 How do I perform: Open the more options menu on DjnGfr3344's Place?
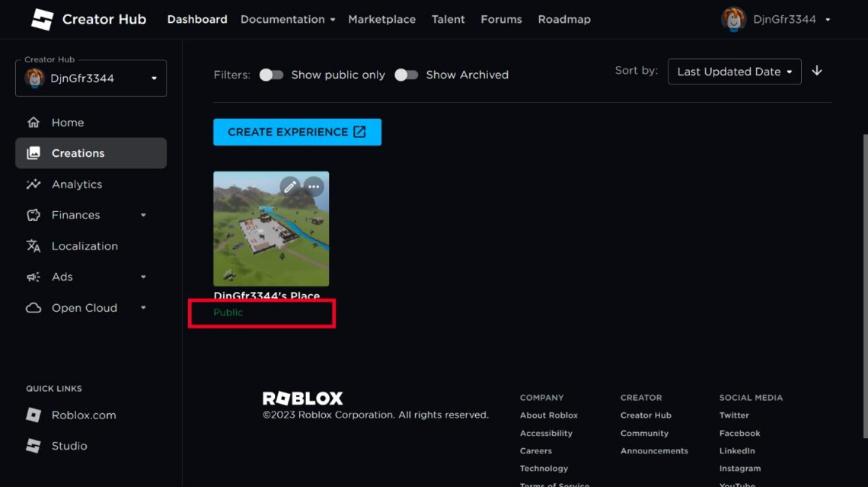tap(314, 186)
